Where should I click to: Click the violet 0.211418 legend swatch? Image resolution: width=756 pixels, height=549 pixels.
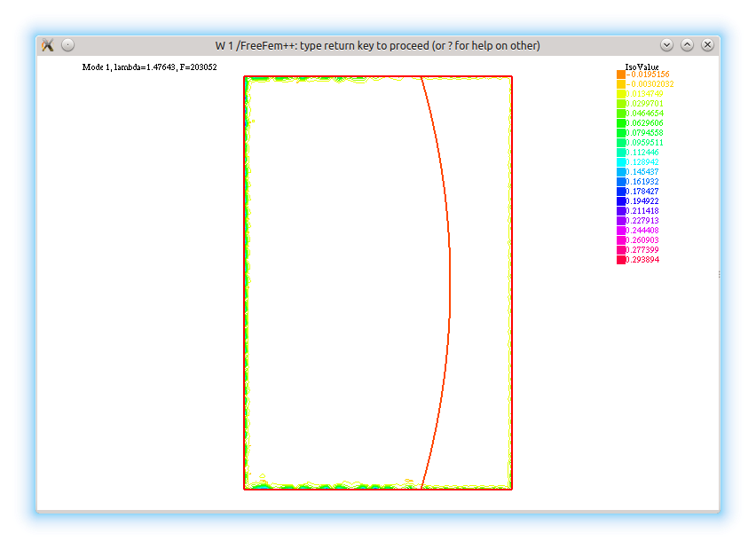point(621,210)
